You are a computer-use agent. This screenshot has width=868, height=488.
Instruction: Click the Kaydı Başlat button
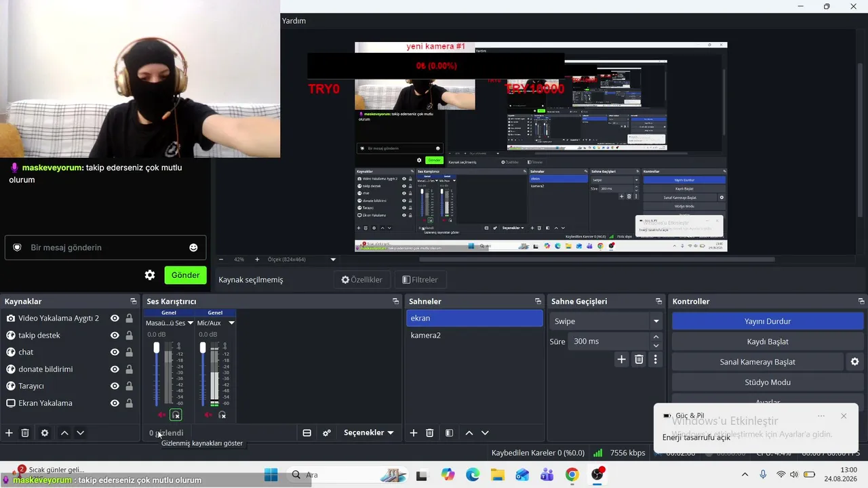(768, 342)
